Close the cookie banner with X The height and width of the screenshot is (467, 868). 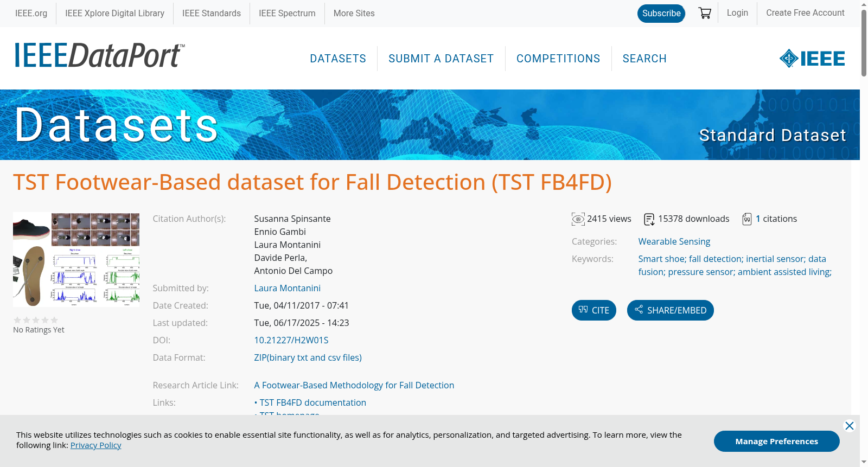tap(850, 426)
